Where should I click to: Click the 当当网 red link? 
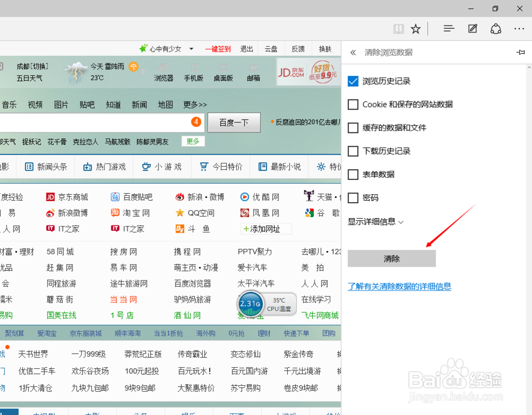(123, 300)
